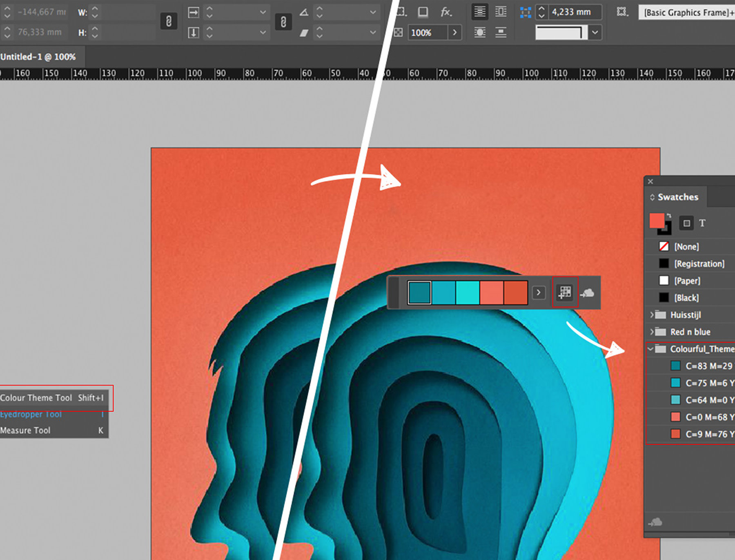735x560 pixels.
Task: Click the corner size field 4,233 mm
Action: [x=575, y=12]
